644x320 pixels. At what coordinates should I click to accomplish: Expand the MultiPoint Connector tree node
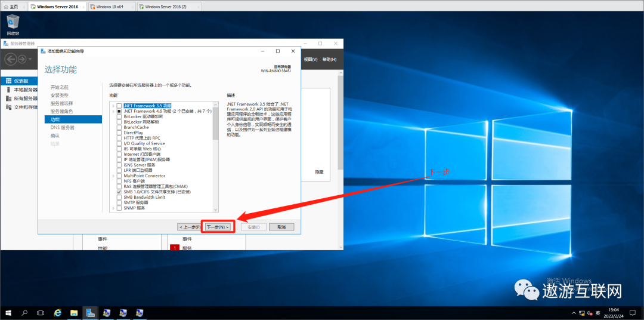click(x=113, y=176)
